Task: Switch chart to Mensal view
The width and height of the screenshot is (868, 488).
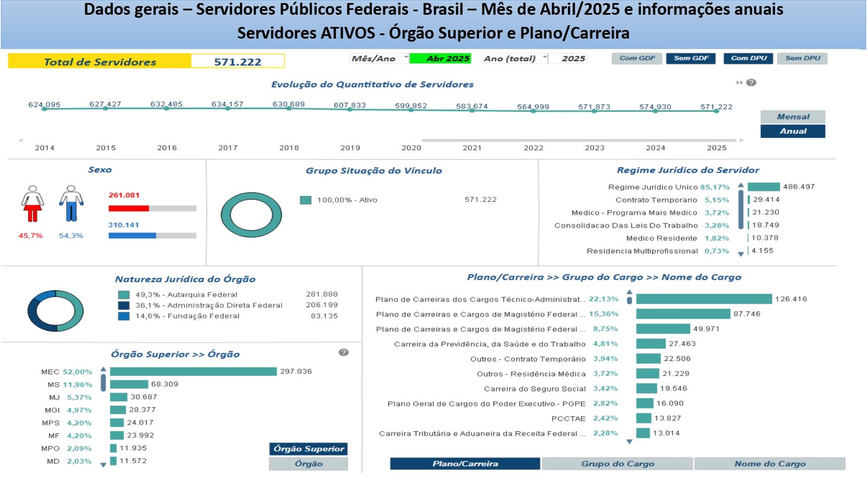Action: tap(793, 117)
